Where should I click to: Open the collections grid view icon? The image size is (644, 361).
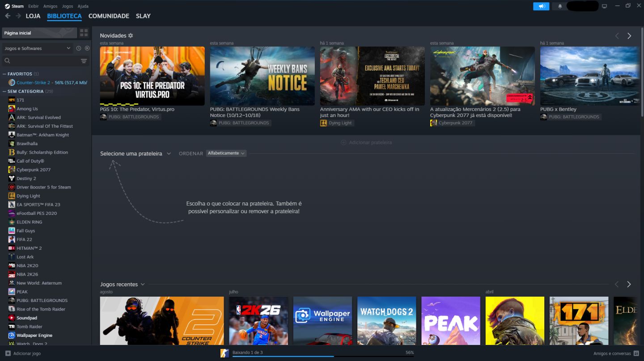(x=84, y=33)
